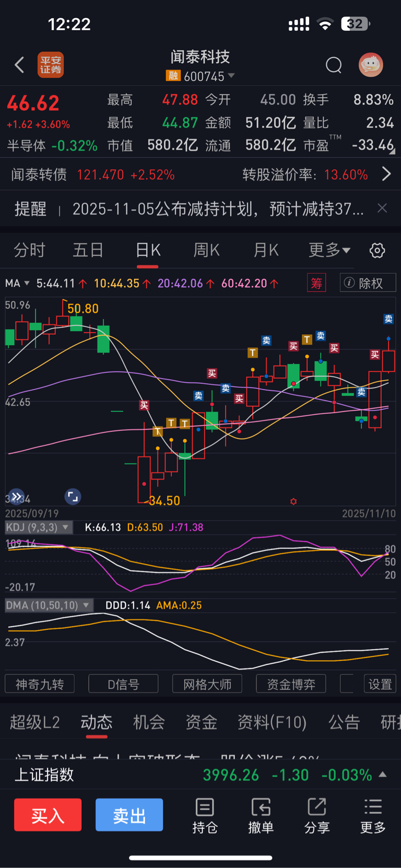Viewport: 401px width, 868px height.
Task: Tap the back arrow icon
Action: [20, 65]
